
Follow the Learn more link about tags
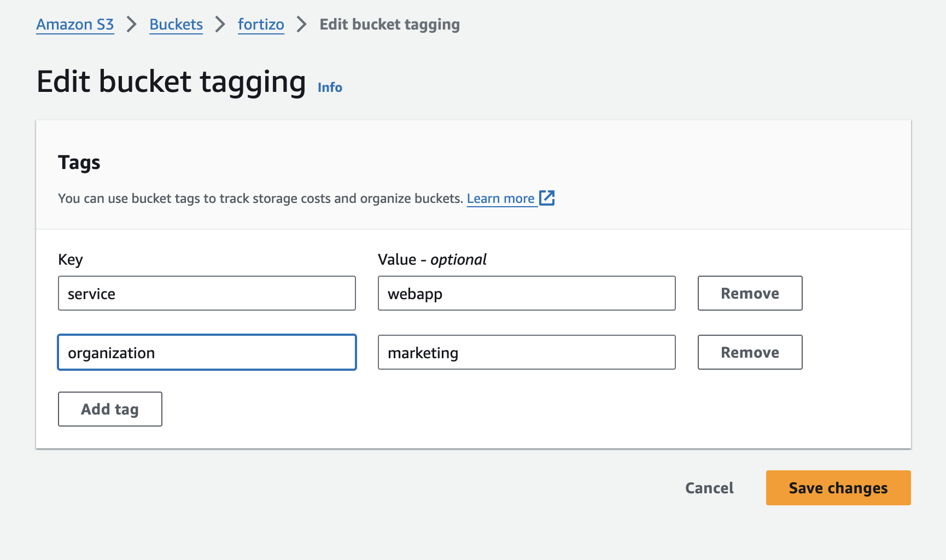500,199
